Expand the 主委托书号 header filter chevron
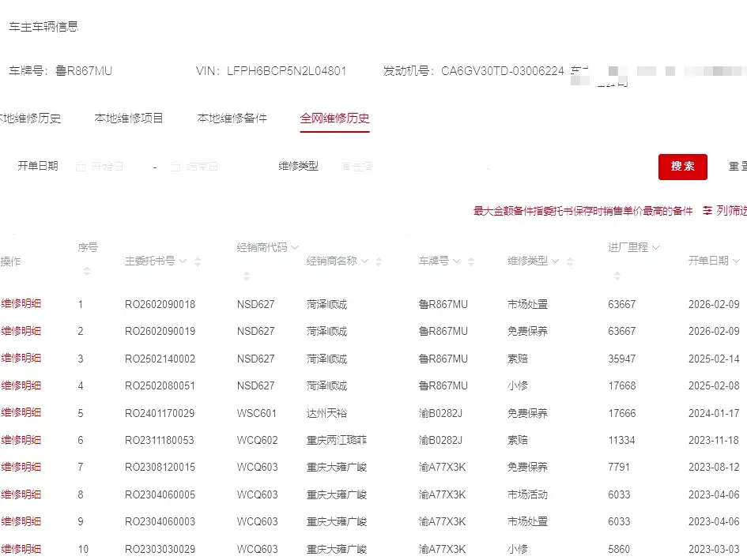The width and height of the screenshot is (747, 560). pyautogui.click(x=183, y=261)
